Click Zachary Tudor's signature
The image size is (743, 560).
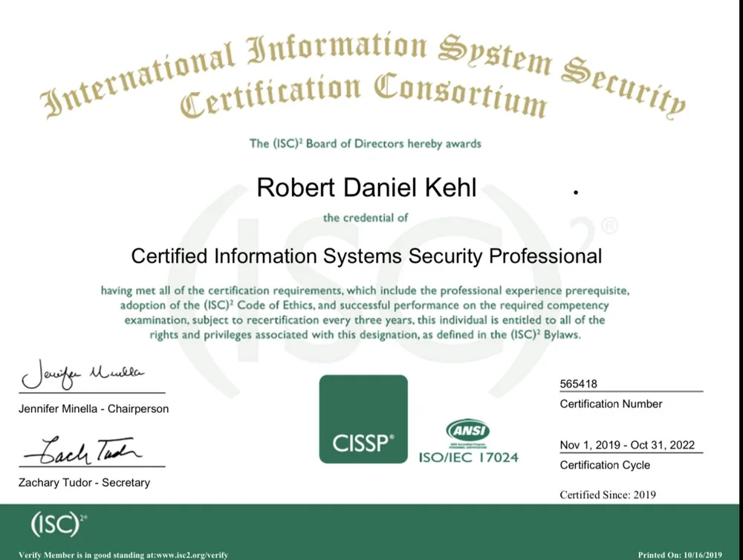83,451
